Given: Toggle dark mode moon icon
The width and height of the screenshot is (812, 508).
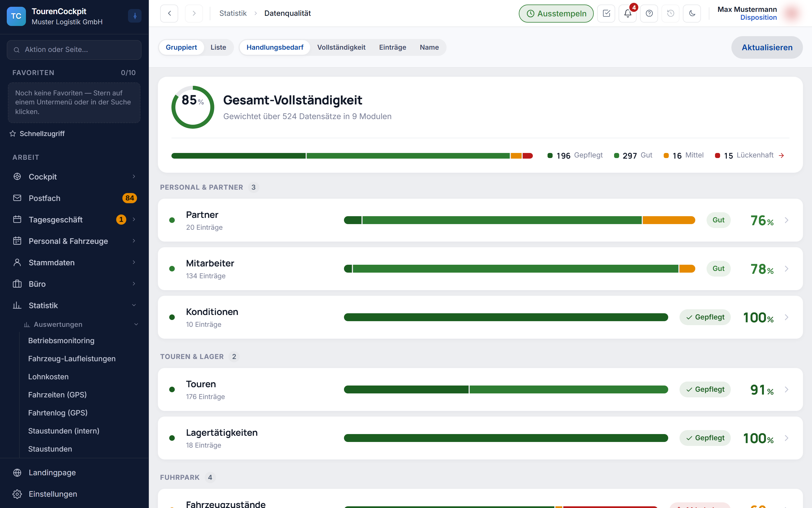Looking at the screenshot, I should coord(692,14).
